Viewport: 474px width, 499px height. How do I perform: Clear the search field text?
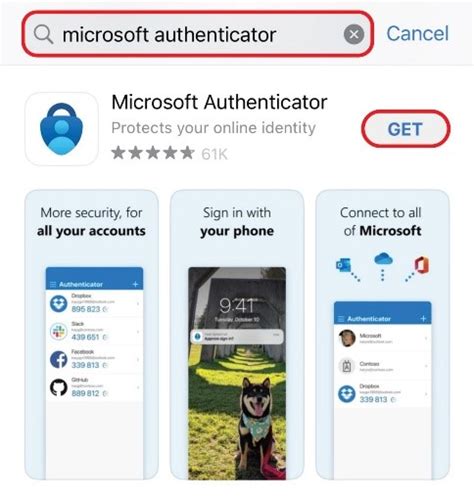354,34
